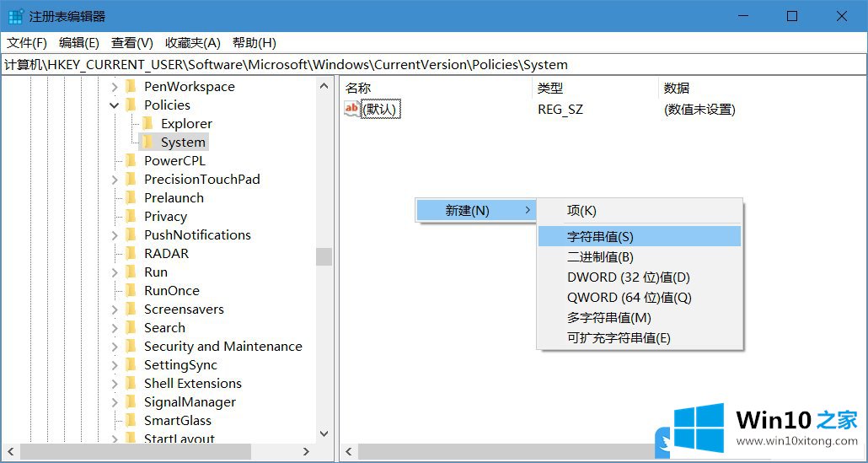The height and width of the screenshot is (463, 868).
Task: Choose 可扩充字符串值(E) from the submenu
Action: click(640, 338)
